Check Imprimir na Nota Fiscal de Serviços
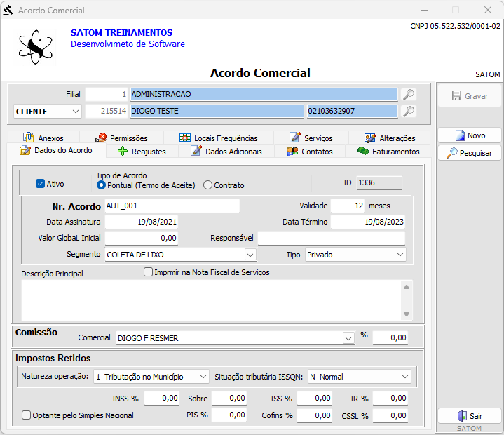The width and height of the screenshot is (504, 435). pyautogui.click(x=148, y=272)
